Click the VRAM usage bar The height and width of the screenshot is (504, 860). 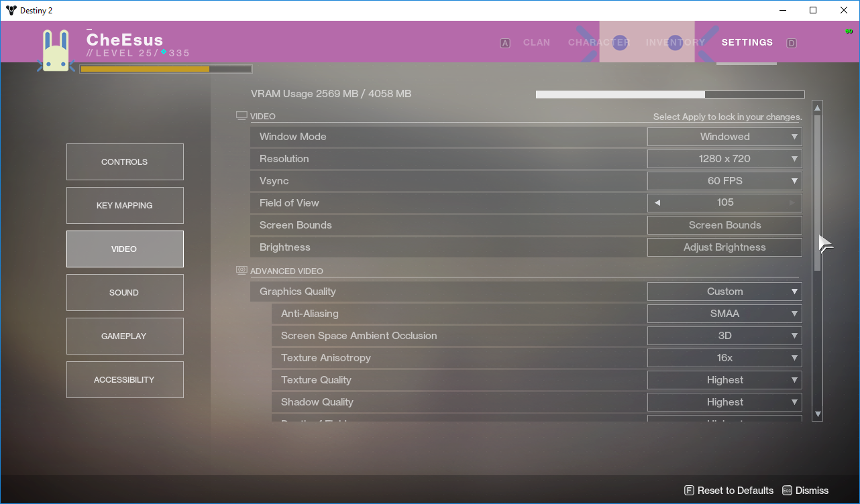669,94
